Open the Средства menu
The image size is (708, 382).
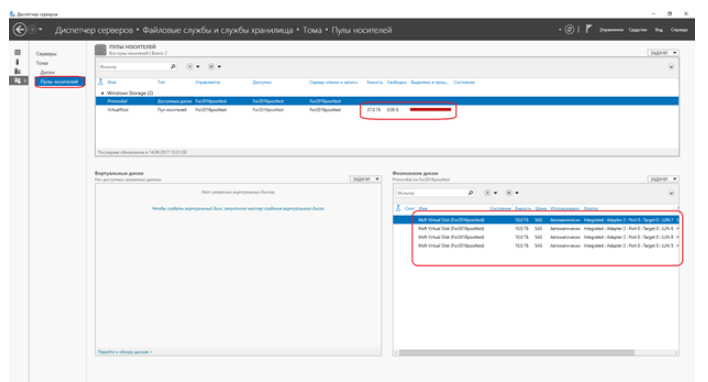pyautogui.click(x=638, y=30)
